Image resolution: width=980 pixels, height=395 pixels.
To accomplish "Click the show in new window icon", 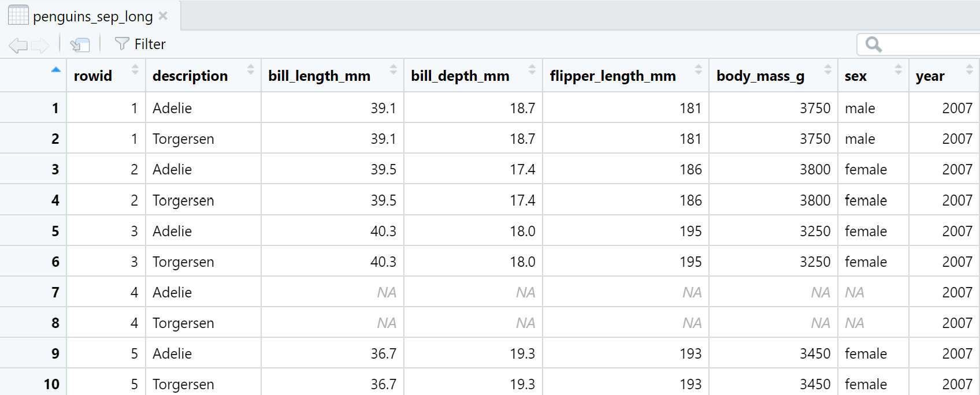I will (80, 44).
